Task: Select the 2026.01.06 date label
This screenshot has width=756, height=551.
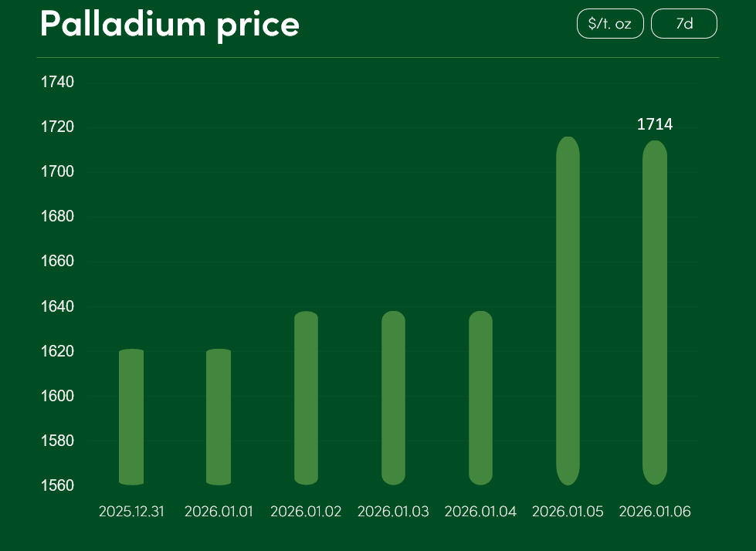Action: tap(655, 512)
